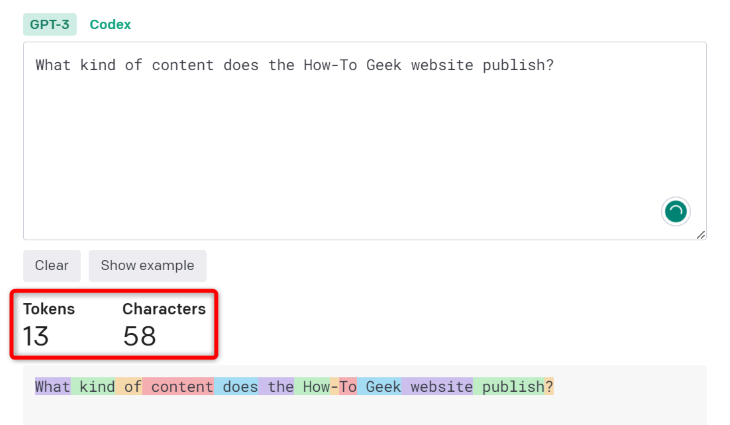Click the purple 'website' token highlight

(x=438, y=387)
